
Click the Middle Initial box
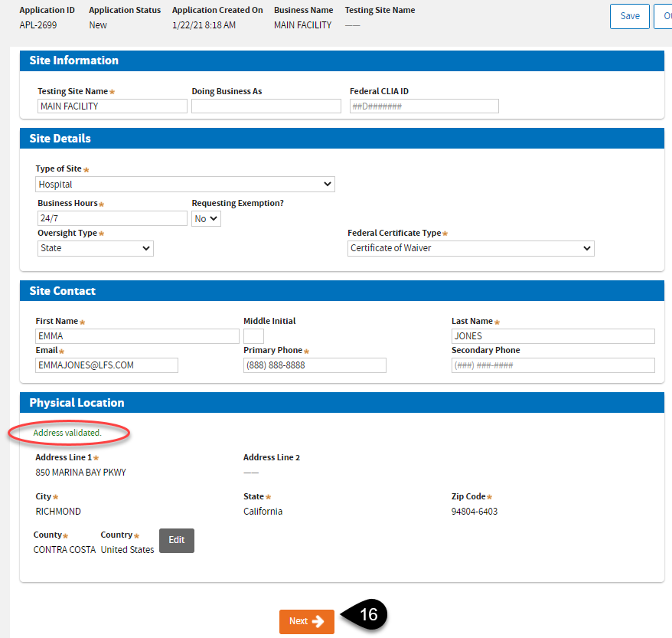[x=253, y=336]
